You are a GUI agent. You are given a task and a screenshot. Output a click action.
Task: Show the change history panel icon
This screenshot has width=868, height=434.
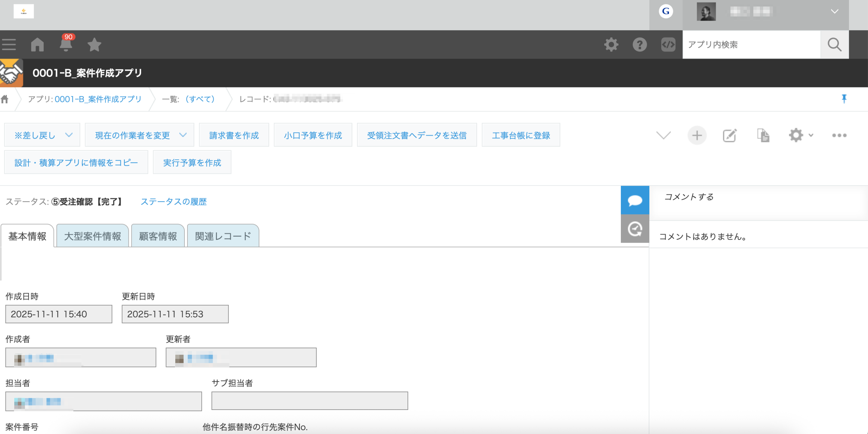click(x=635, y=229)
